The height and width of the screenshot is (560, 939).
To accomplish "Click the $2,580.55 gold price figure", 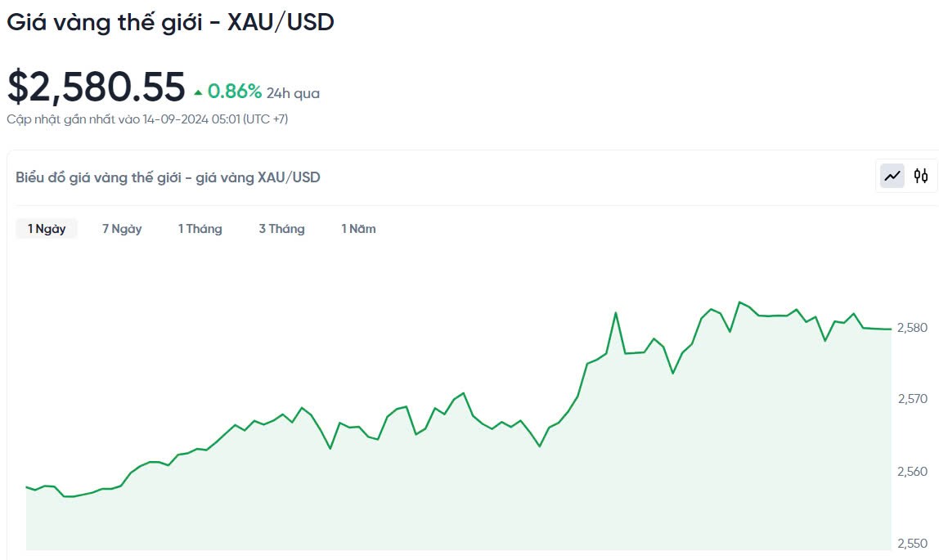I will 97,87.
